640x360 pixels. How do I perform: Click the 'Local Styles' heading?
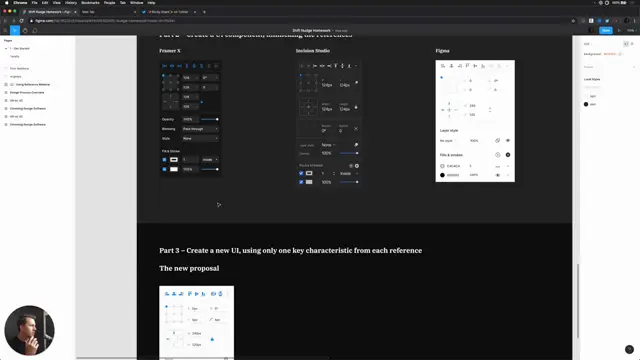[x=592, y=79]
